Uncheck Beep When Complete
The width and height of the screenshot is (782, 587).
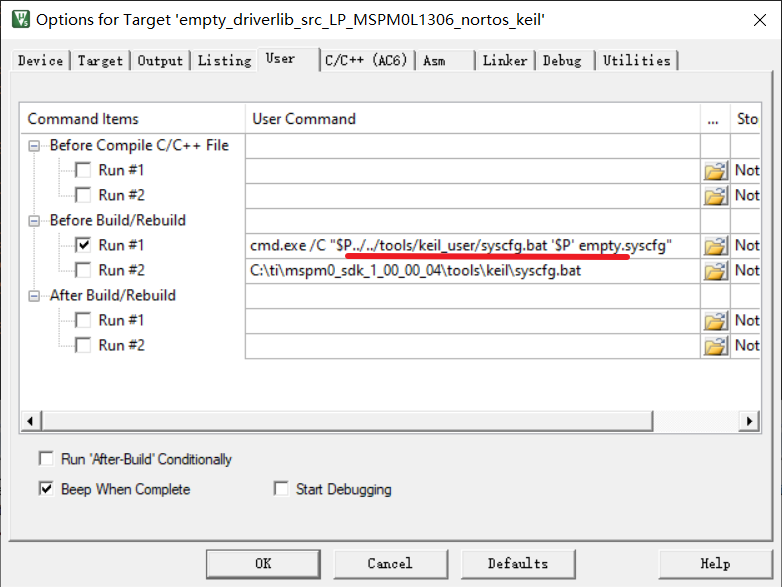[46, 489]
